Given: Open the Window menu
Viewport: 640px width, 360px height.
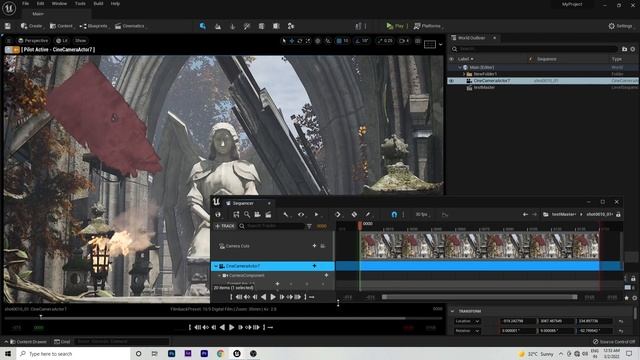Looking at the screenshot, I should click(x=60, y=4).
